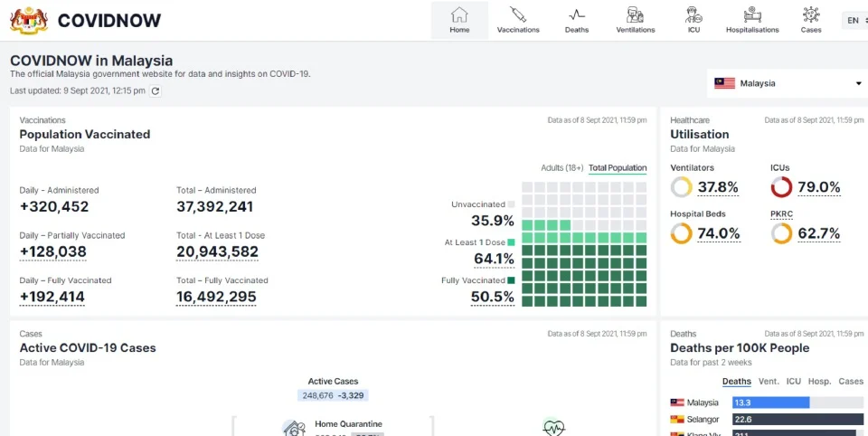Switch to the Cases tab in Deaths panel
The height and width of the screenshot is (436, 868).
pos(851,381)
